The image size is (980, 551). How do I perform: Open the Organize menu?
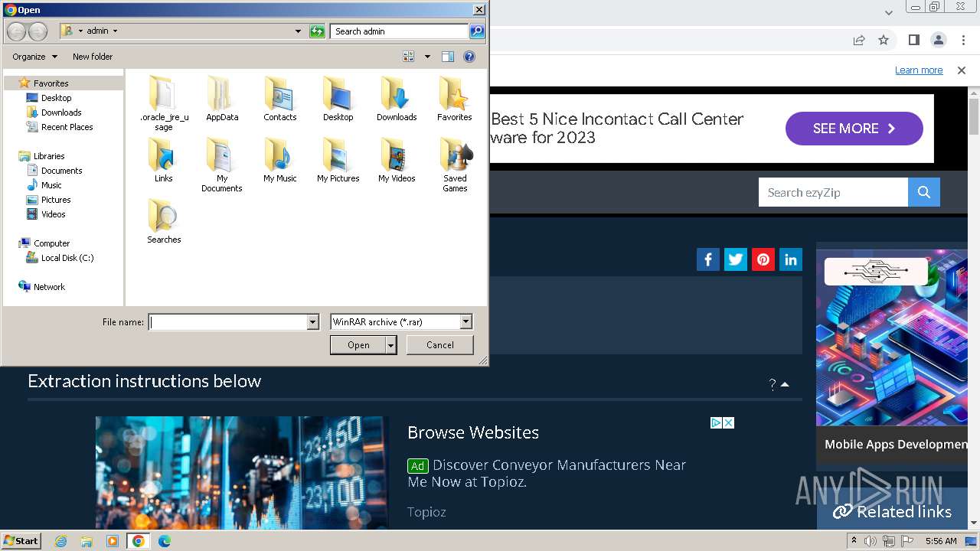[x=34, y=57]
